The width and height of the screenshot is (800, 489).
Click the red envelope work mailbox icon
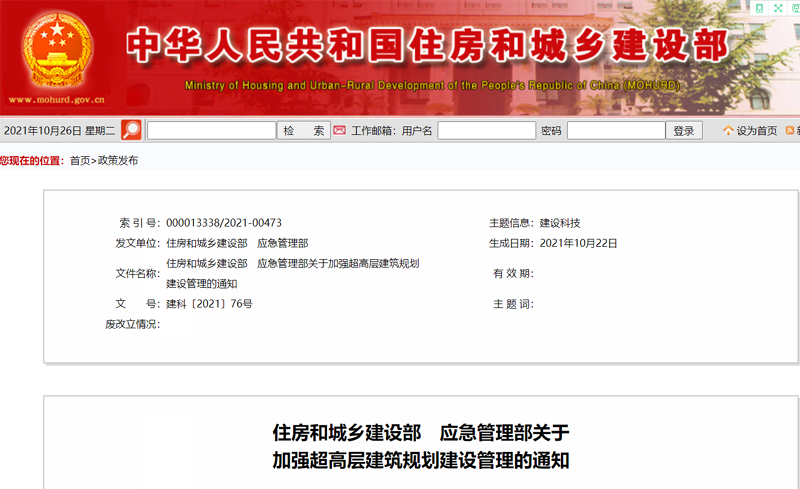[339, 130]
